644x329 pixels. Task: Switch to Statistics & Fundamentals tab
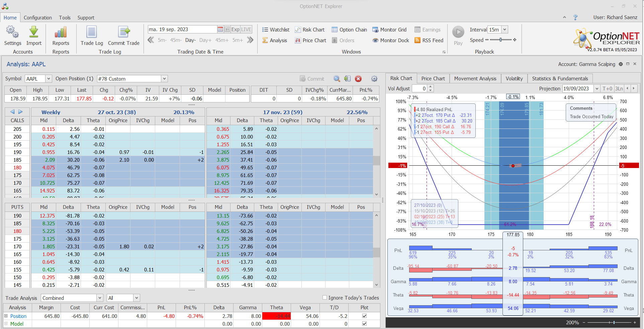pyautogui.click(x=560, y=78)
